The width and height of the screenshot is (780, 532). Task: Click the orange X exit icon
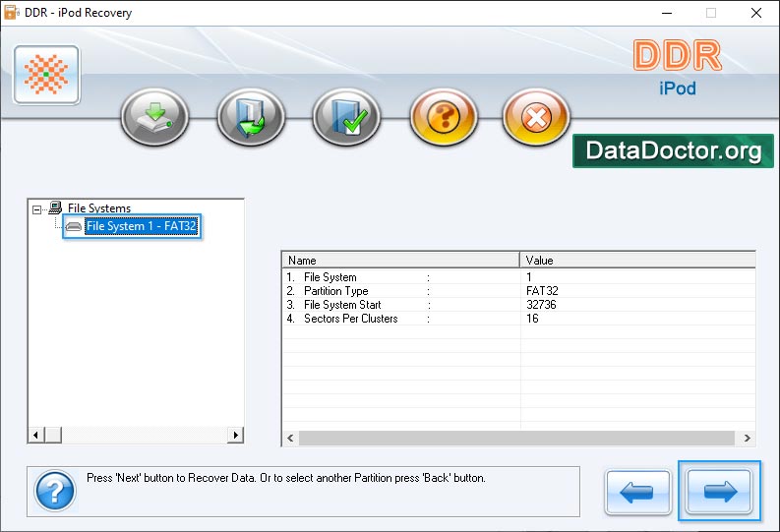536,117
